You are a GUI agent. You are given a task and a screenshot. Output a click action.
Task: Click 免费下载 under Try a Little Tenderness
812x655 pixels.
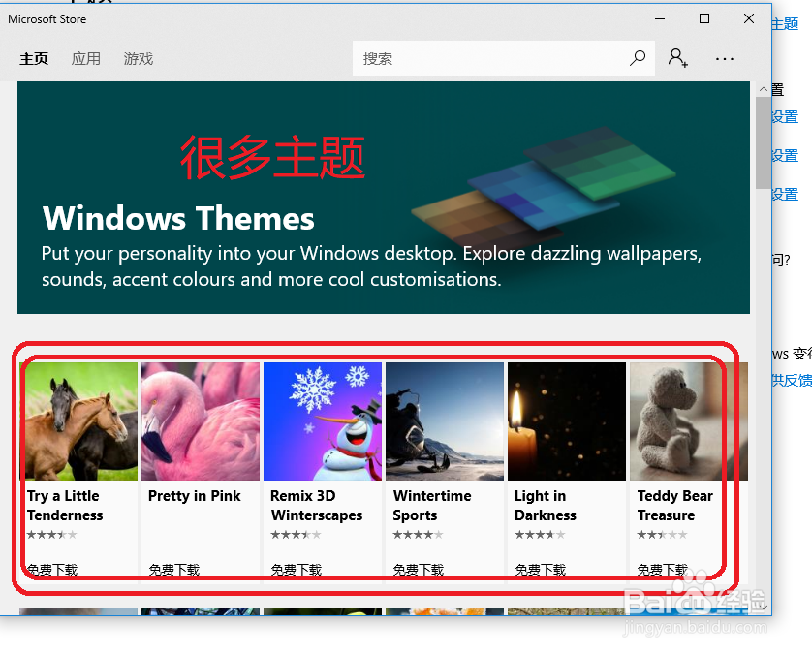(52, 570)
